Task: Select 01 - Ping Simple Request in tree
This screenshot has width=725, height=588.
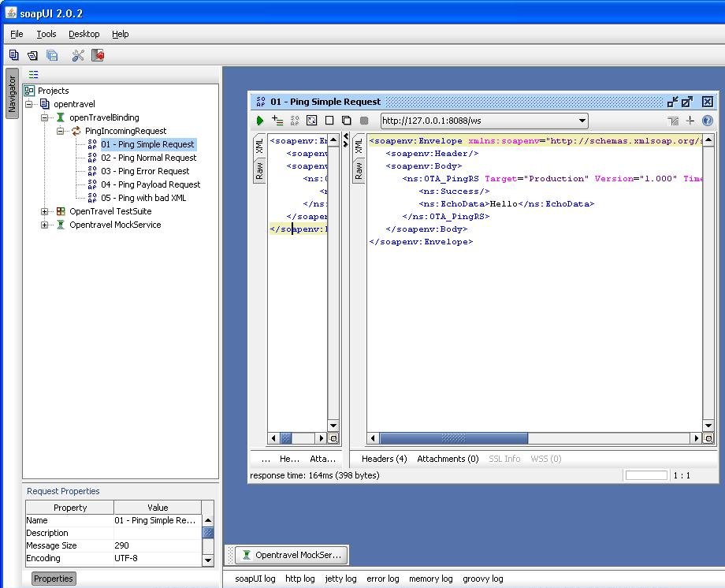Action: pos(148,144)
